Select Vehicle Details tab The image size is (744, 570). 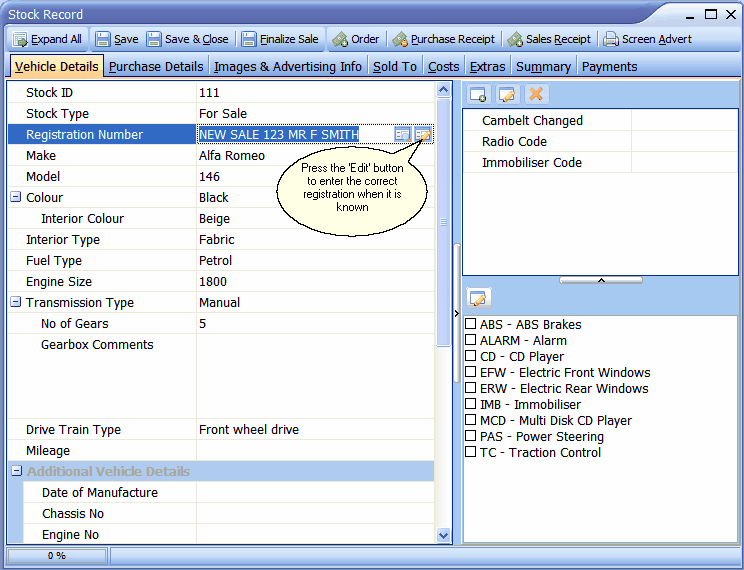pyautogui.click(x=56, y=66)
